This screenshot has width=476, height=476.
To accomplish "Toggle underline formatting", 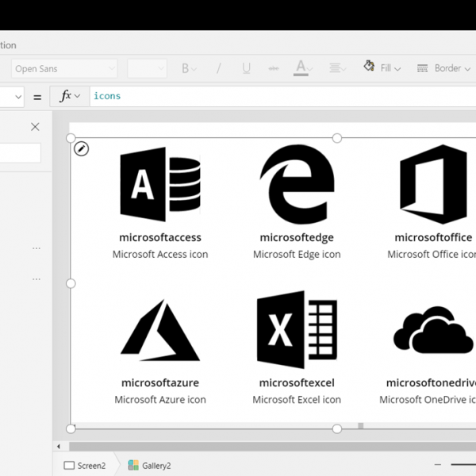I will point(247,68).
